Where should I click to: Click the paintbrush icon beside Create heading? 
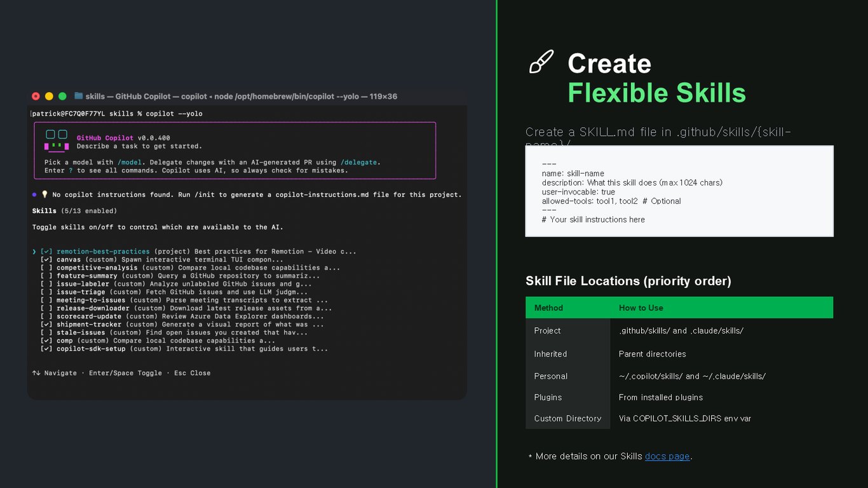point(541,62)
